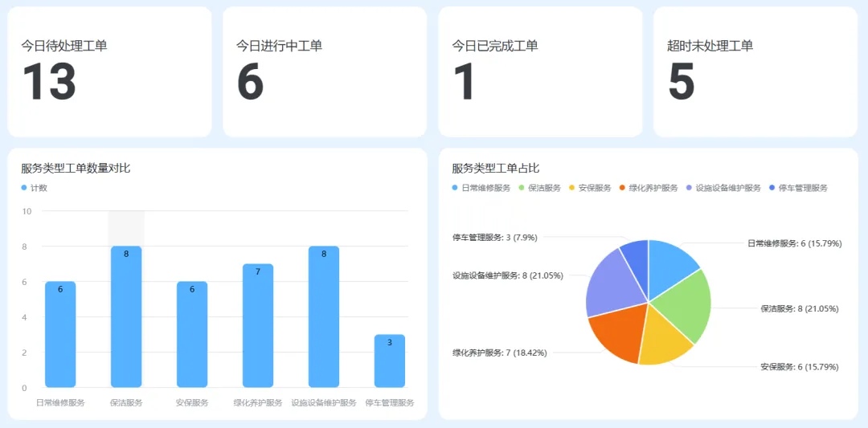Click the chart title 服务类型工单占比
This screenshot has height=428, width=868.
495,169
